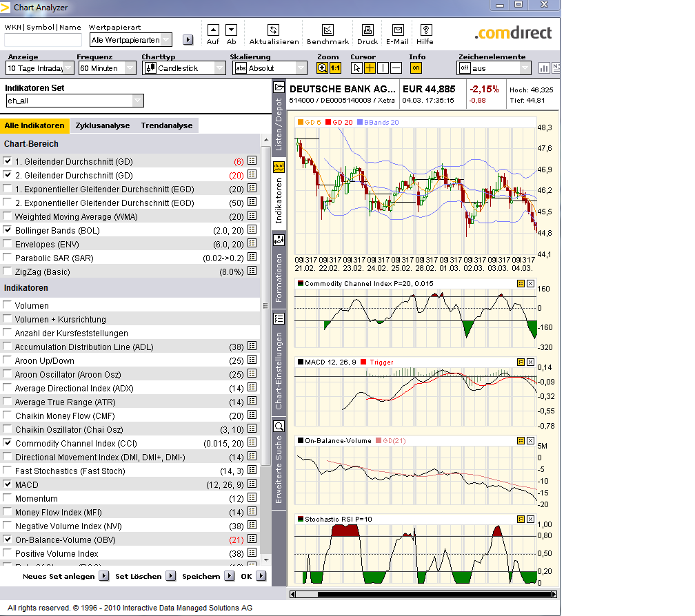Click the Auf up-arrow icon

click(x=213, y=30)
